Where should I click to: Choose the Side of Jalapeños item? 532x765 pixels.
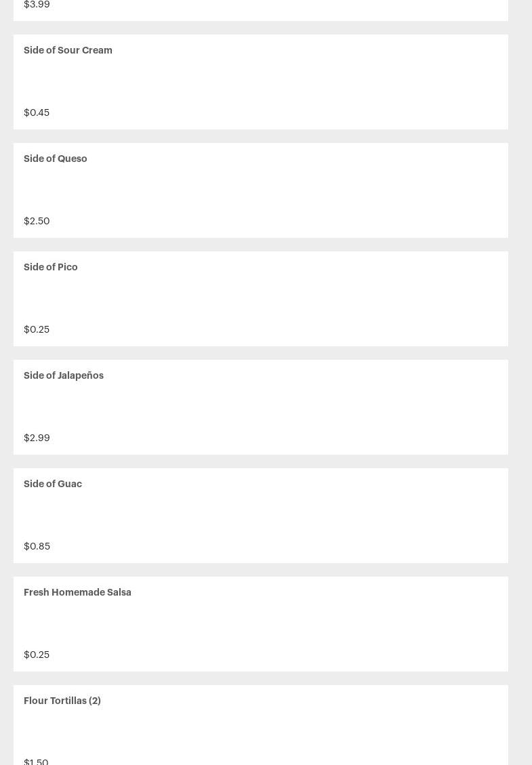click(x=64, y=375)
